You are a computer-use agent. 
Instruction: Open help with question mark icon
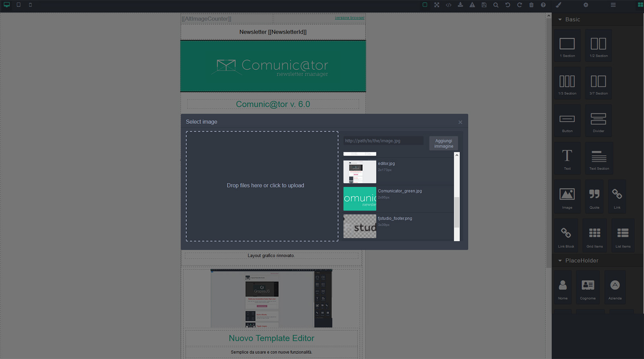[543, 5]
